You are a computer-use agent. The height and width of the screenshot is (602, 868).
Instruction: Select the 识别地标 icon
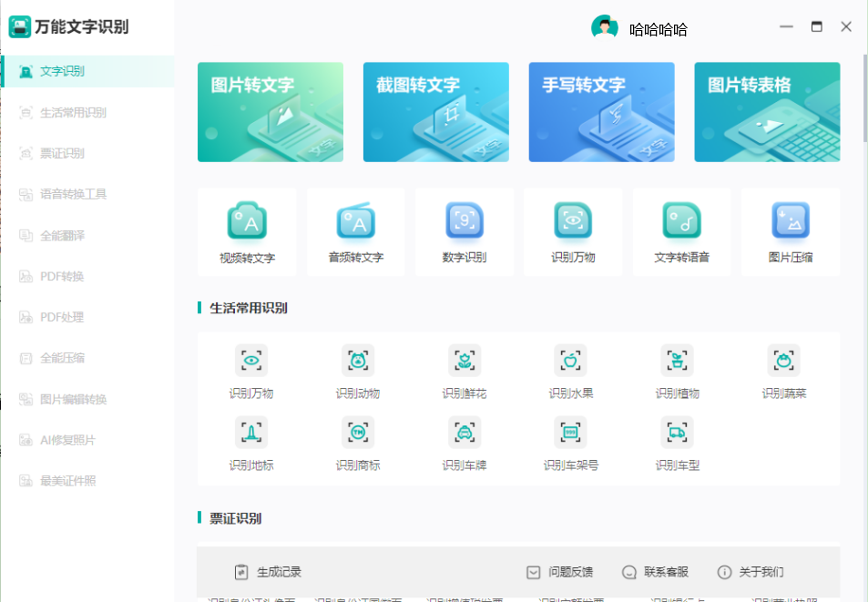tap(251, 432)
